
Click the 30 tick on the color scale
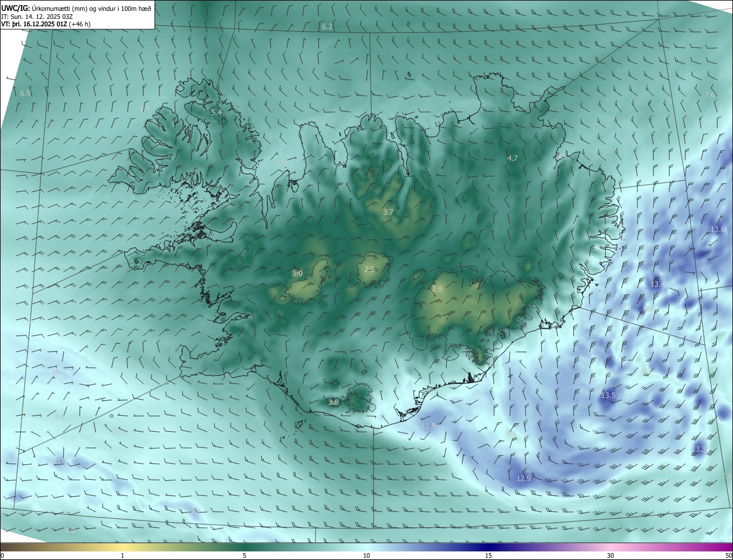pyautogui.click(x=610, y=555)
